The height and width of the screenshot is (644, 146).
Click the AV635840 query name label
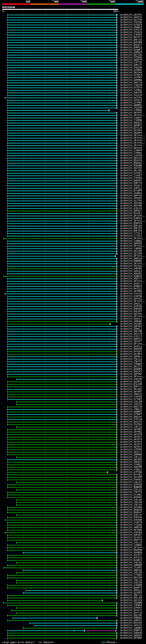coord(8,8)
